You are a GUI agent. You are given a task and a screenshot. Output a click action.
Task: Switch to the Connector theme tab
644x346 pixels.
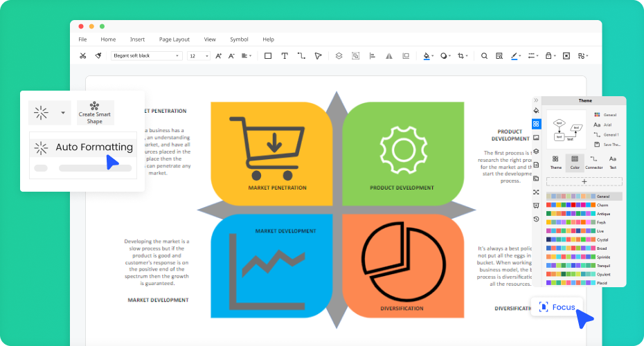[x=593, y=162]
